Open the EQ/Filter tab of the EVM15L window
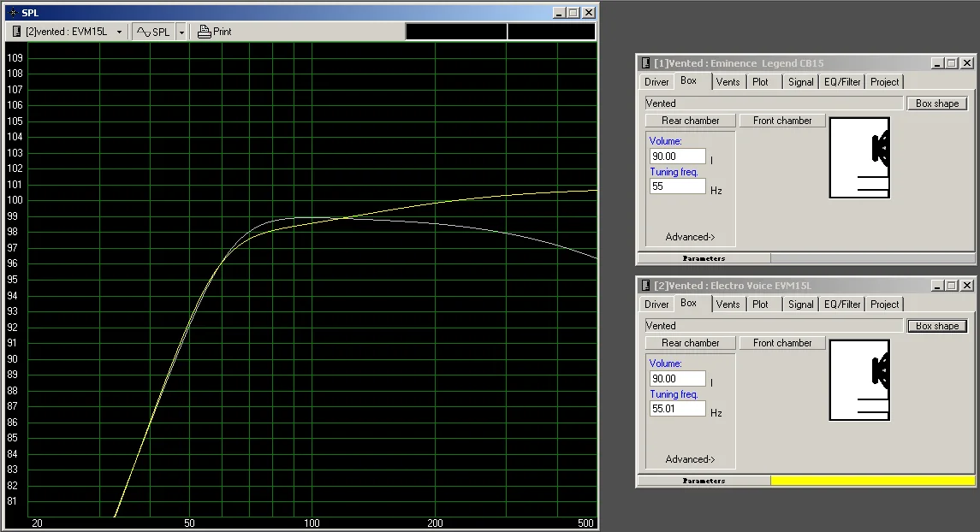 click(x=841, y=304)
